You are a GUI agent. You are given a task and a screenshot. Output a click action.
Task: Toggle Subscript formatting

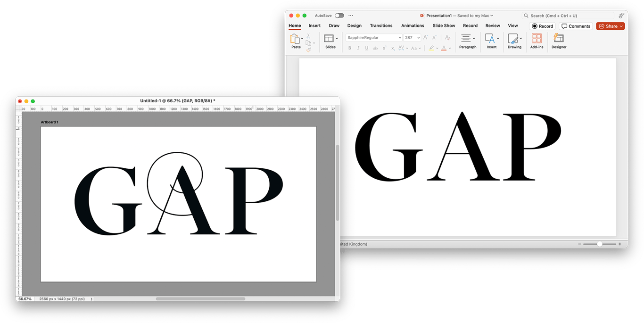pyautogui.click(x=393, y=48)
